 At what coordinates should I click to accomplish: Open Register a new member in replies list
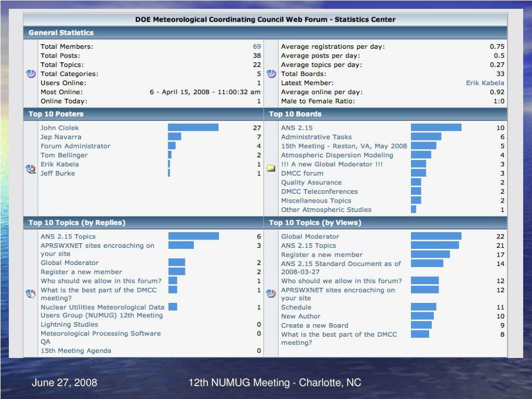(81, 272)
